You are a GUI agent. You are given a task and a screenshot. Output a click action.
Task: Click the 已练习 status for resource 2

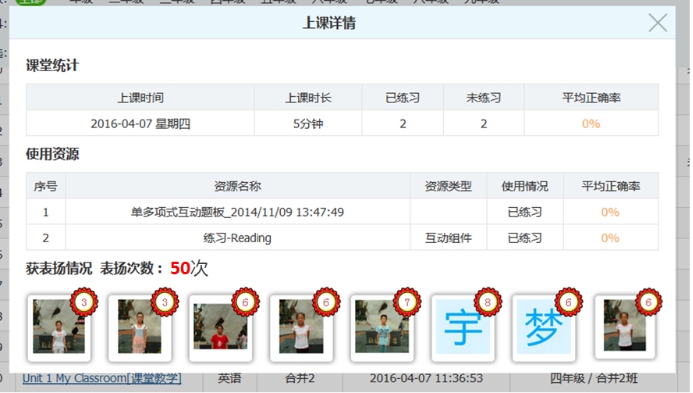tap(525, 238)
